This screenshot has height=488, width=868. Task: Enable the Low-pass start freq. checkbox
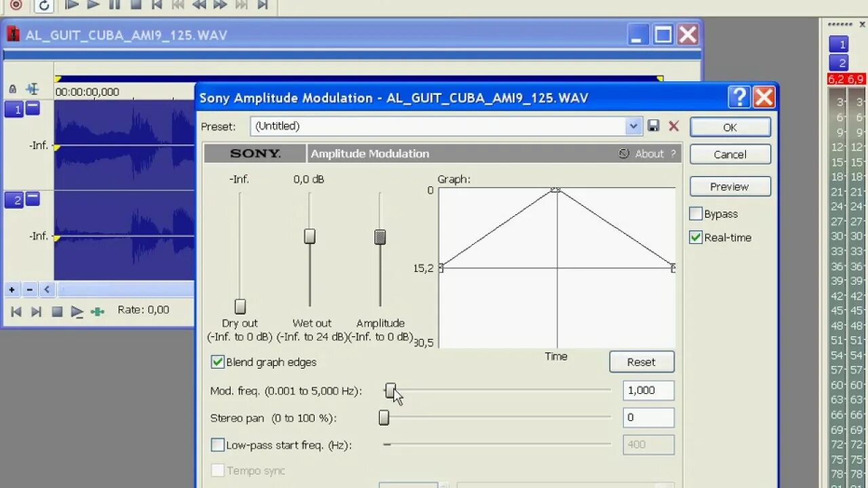coord(218,445)
